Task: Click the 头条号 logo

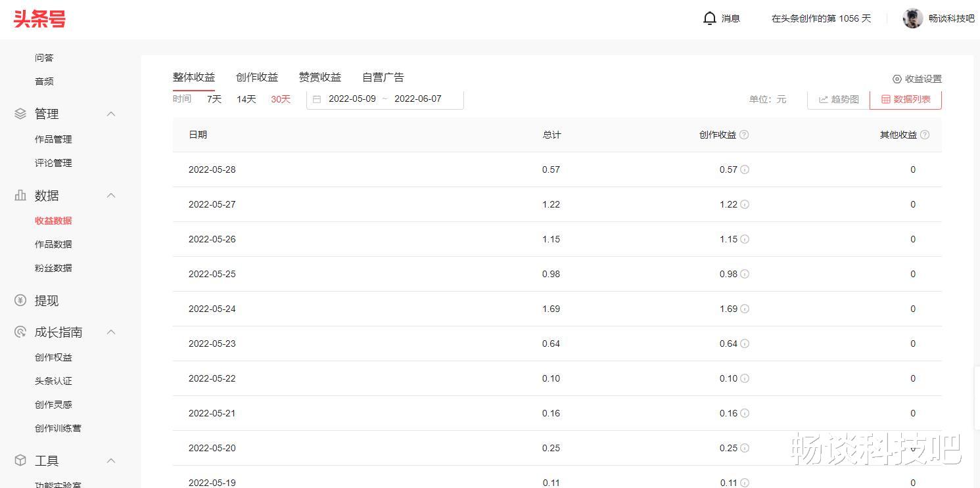Action: (x=39, y=19)
